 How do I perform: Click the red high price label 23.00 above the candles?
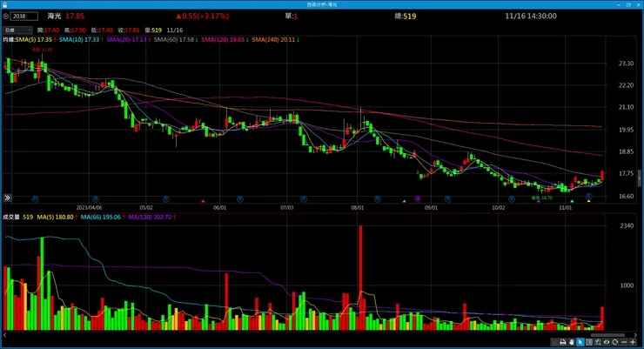[x=43, y=50]
